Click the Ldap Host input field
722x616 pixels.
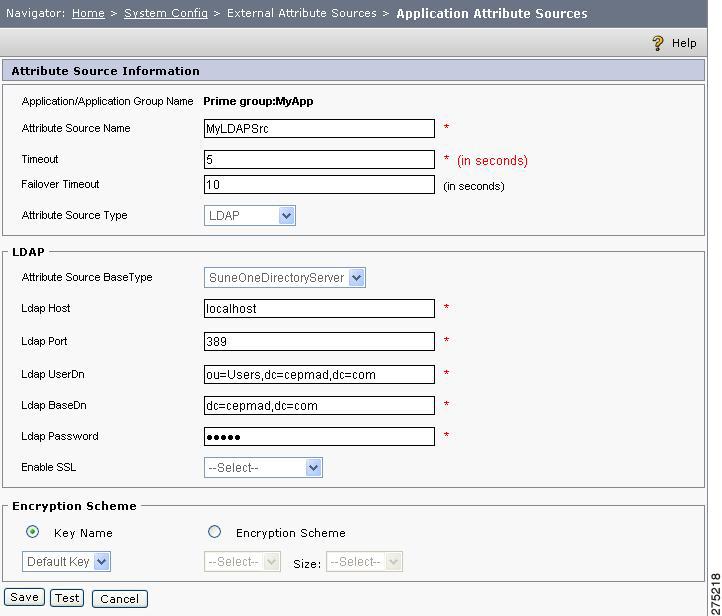click(x=319, y=308)
